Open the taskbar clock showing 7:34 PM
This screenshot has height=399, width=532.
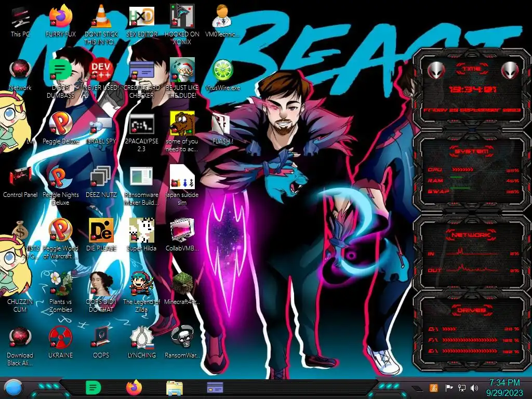tap(504, 388)
